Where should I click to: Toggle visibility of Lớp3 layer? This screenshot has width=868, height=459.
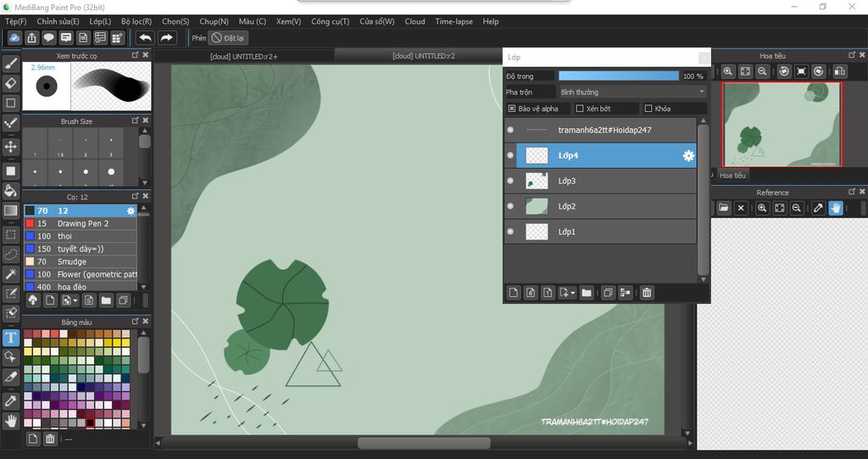click(x=510, y=181)
